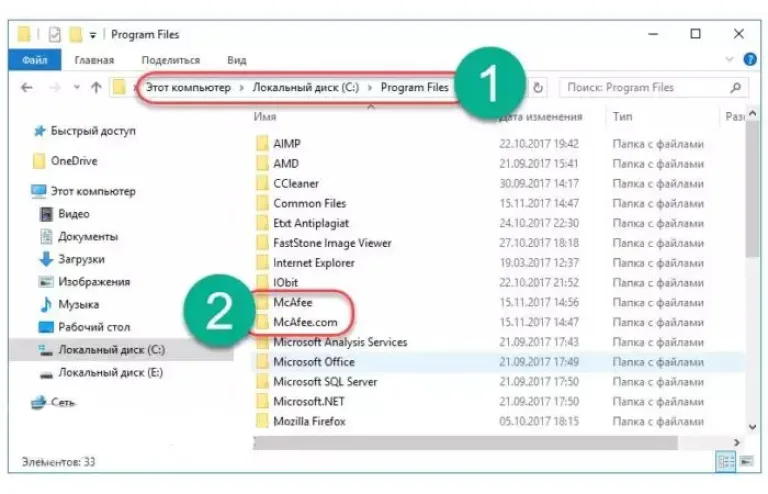Go up one folder level arrow
The height and width of the screenshot is (494, 768).
click(96, 88)
